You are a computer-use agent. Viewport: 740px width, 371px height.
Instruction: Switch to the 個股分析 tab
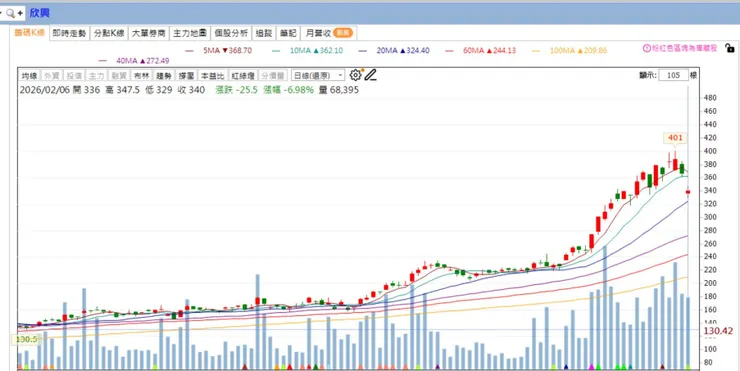click(x=231, y=33)
